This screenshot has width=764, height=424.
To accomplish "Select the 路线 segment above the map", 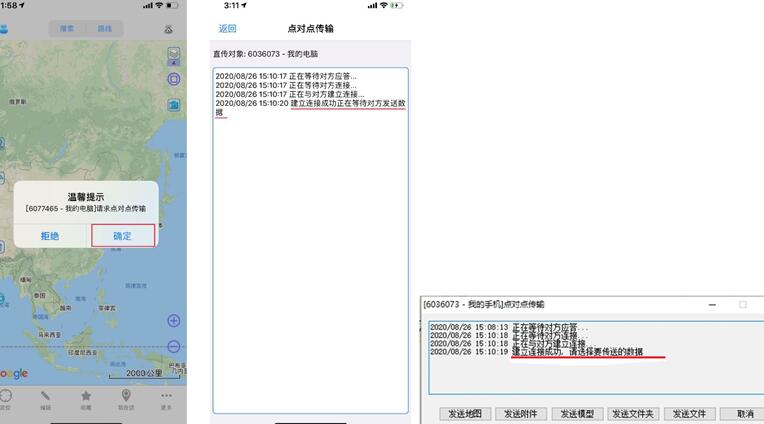I will [104, 29].
